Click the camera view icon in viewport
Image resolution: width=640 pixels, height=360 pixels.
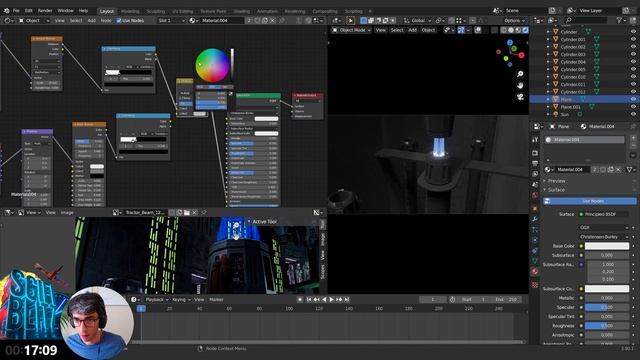coord(520,97)
